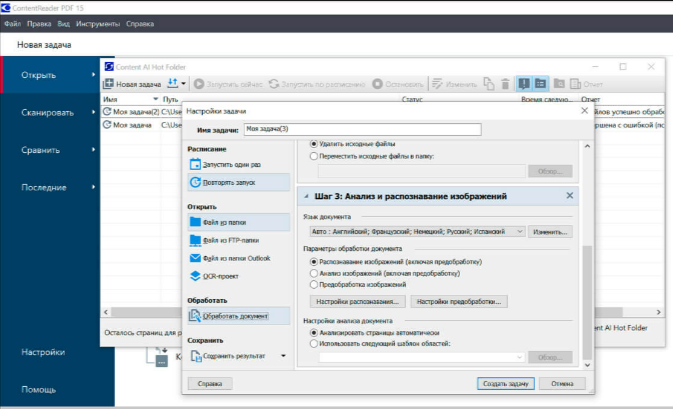Open 'Сравнить' sidebar item
The height and width of the screenshot is (409, 673).
(x=48, y=150)
